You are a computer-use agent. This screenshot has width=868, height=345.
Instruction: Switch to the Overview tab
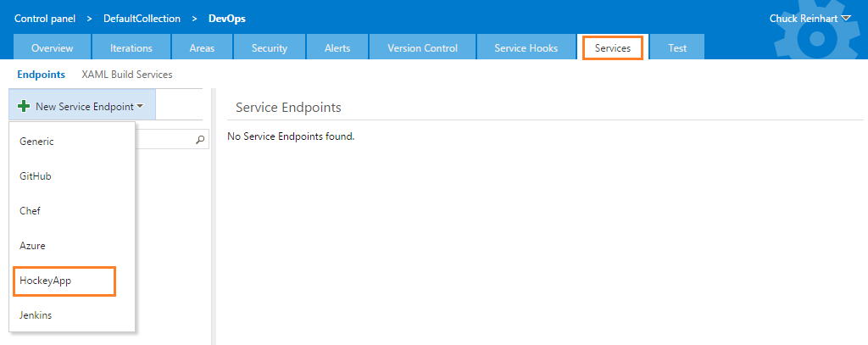click(x=52, y=48)
